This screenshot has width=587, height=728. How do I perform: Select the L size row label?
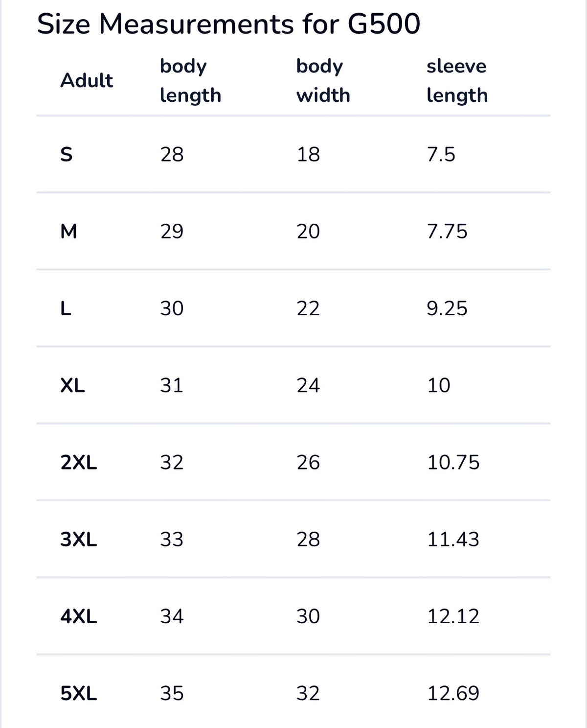point(66,308)
